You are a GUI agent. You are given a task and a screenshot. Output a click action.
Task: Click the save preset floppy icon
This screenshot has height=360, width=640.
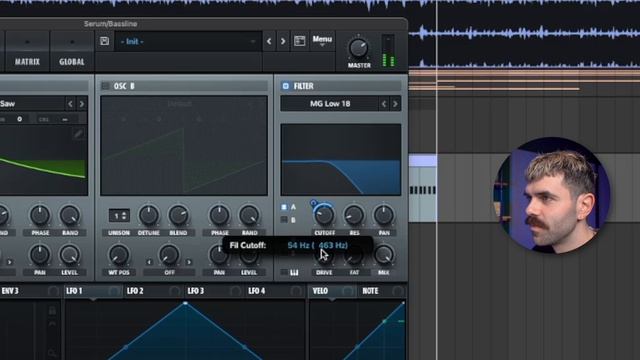click(x=104, y=41)
